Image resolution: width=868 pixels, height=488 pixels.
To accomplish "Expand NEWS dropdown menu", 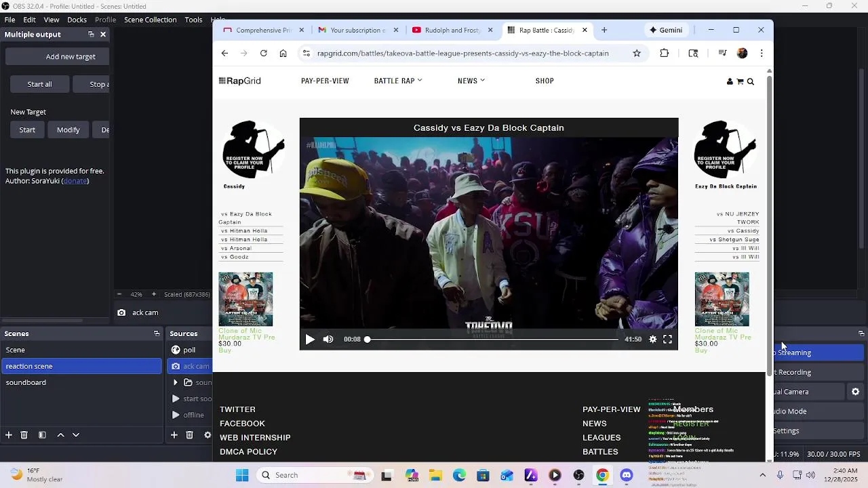I will (x=471, y=81).
